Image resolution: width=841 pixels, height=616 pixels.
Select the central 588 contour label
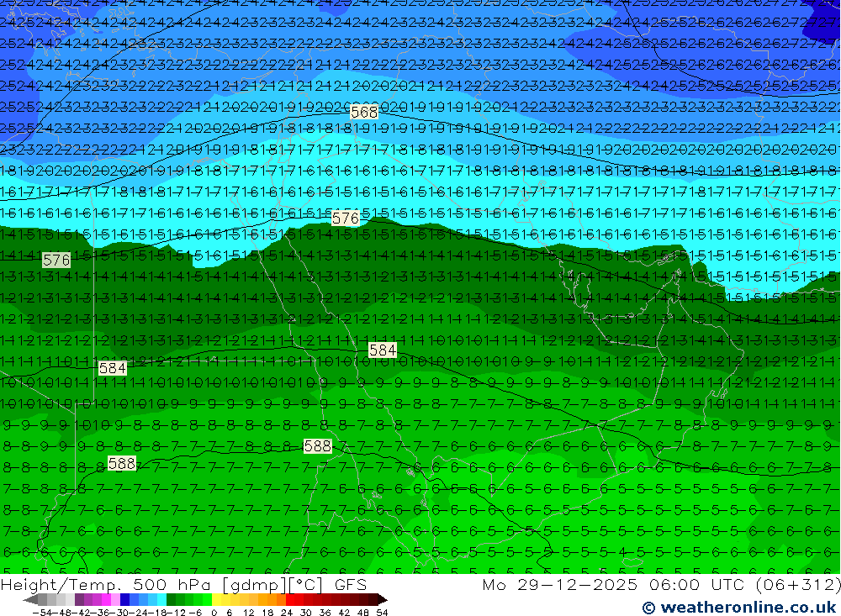click(318, 446)
